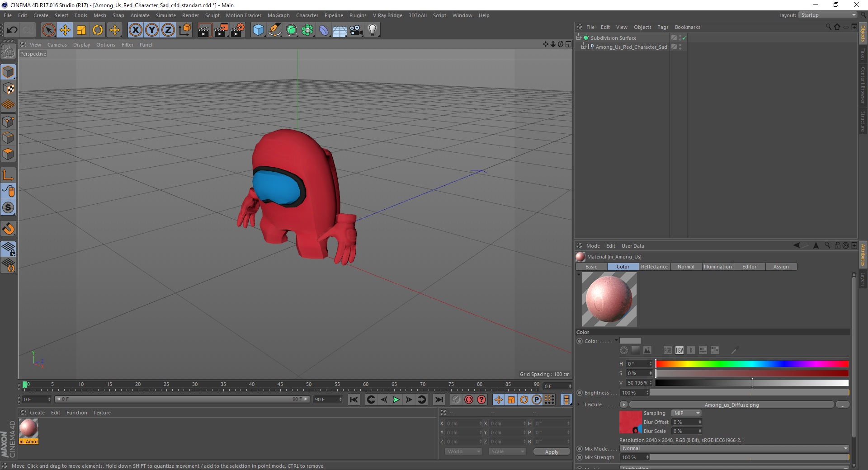This screenshot has height=470, width=868.
Task: Toggle X axis lock
Action: [x=135, y=30]
